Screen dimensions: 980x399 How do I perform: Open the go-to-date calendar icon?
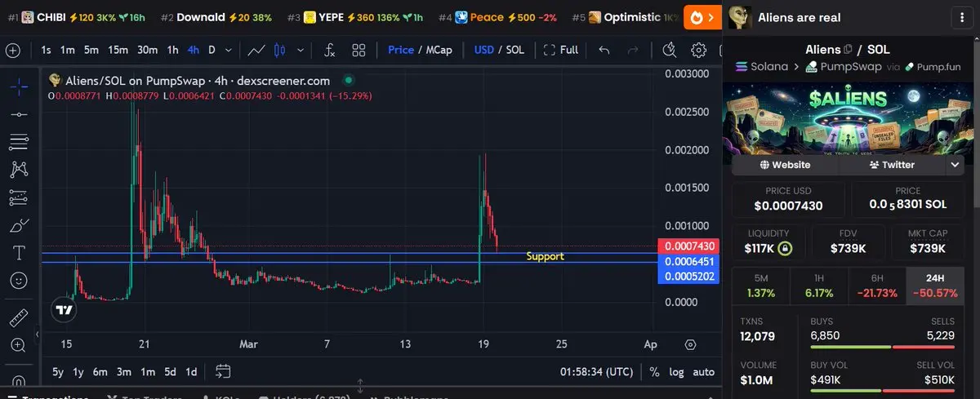pos(223,371)
